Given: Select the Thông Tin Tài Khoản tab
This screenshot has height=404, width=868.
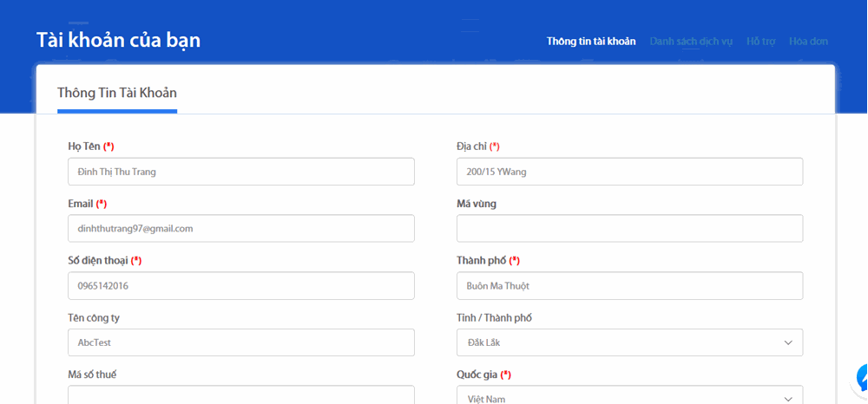Looking at the screenshot, I should tap(117, 93).
